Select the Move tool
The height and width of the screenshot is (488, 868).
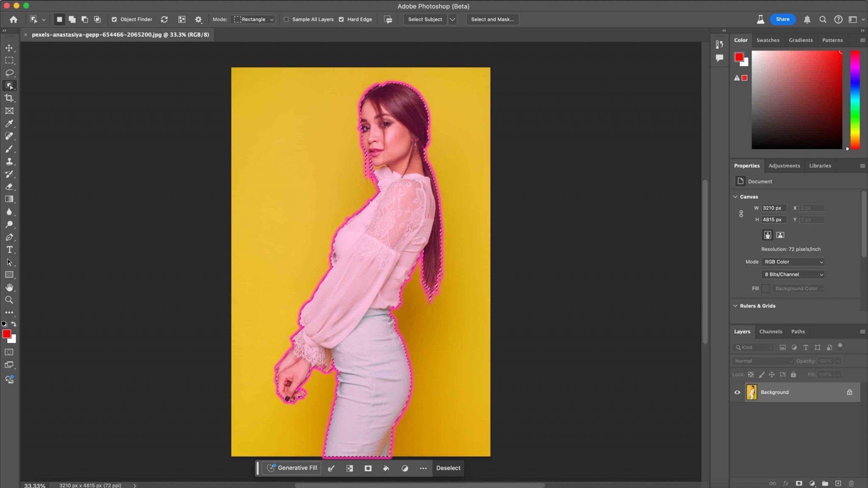[9, 47]
